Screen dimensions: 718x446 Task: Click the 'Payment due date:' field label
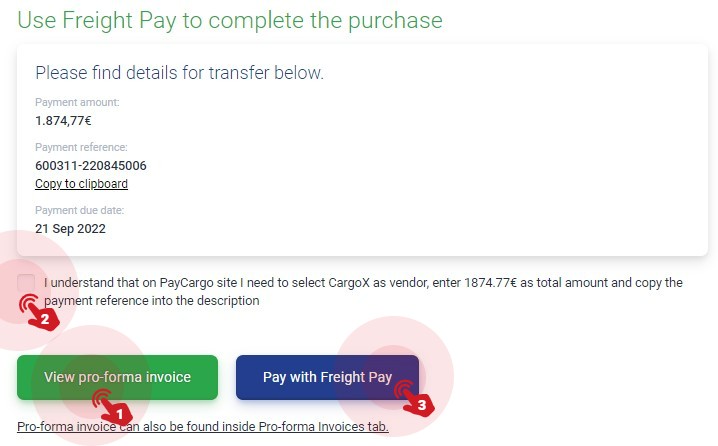tap(80, 210)
